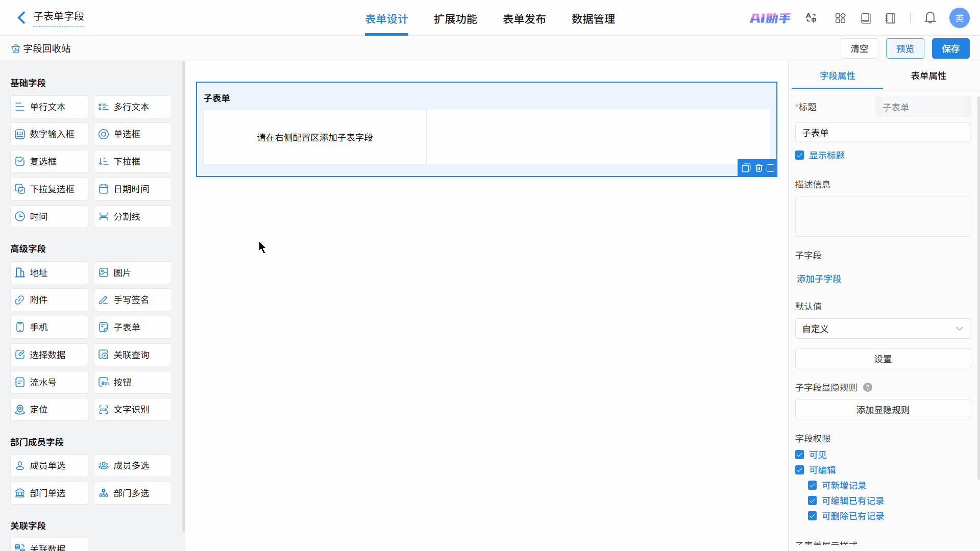980x551 pixels.
Task: Open the apps grid icon in header
Action: click(840, 18)
